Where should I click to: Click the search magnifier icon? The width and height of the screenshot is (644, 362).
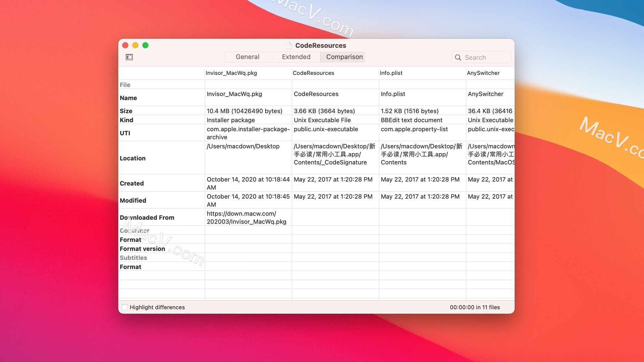[458, 58]
